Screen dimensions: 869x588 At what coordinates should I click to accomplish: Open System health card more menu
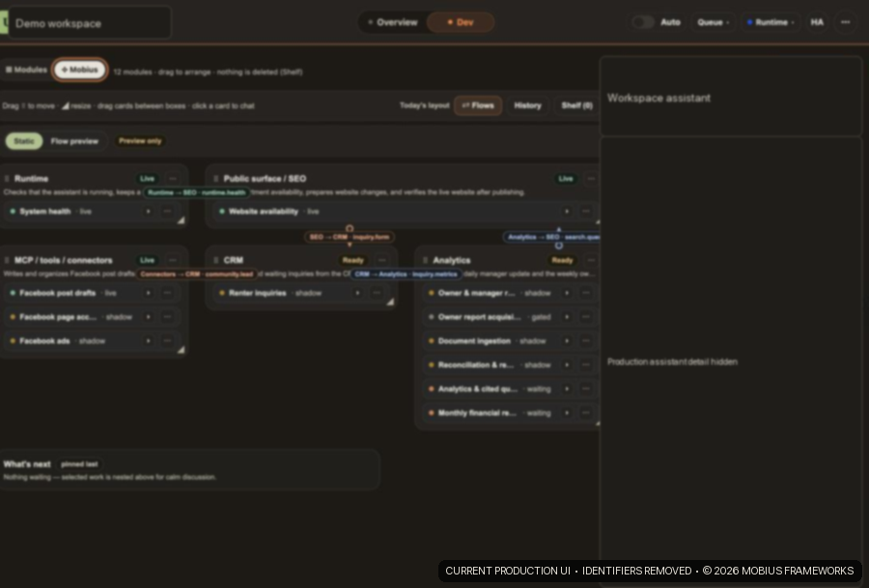pyautogui.click(x=167, y=211)
